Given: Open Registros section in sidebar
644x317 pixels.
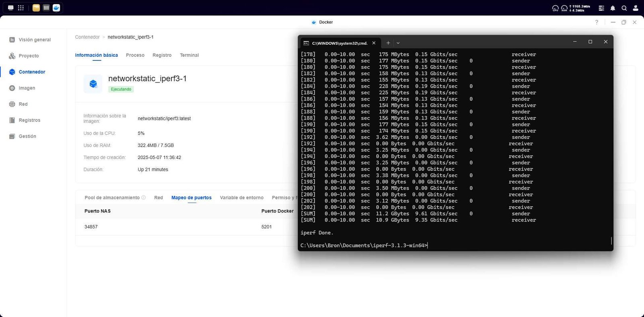Looking at the screenshot, I should (29, 120).
